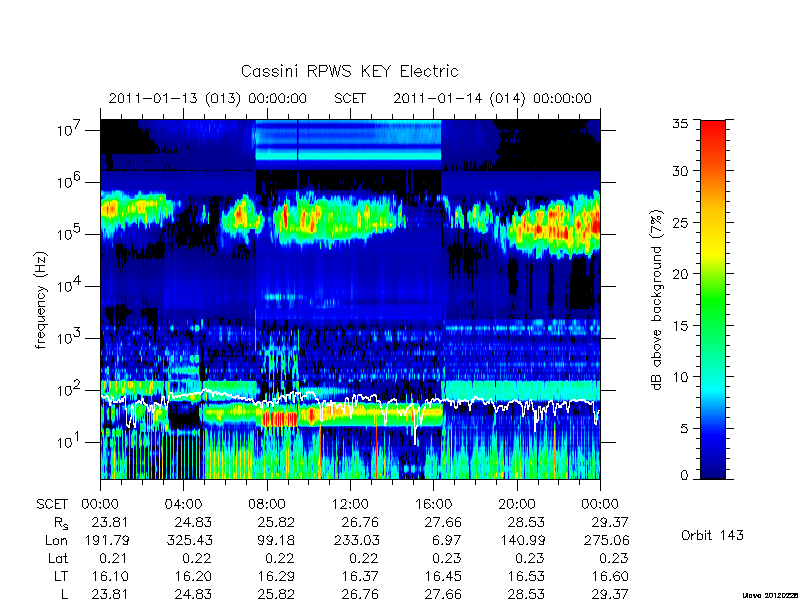Click the 'dB above background (7%)' label

657,300
